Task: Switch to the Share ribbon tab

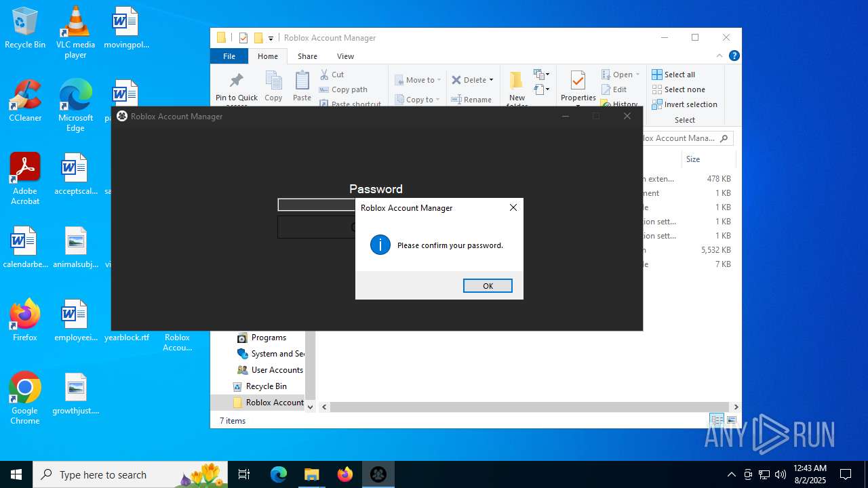Action: point(307,56)
